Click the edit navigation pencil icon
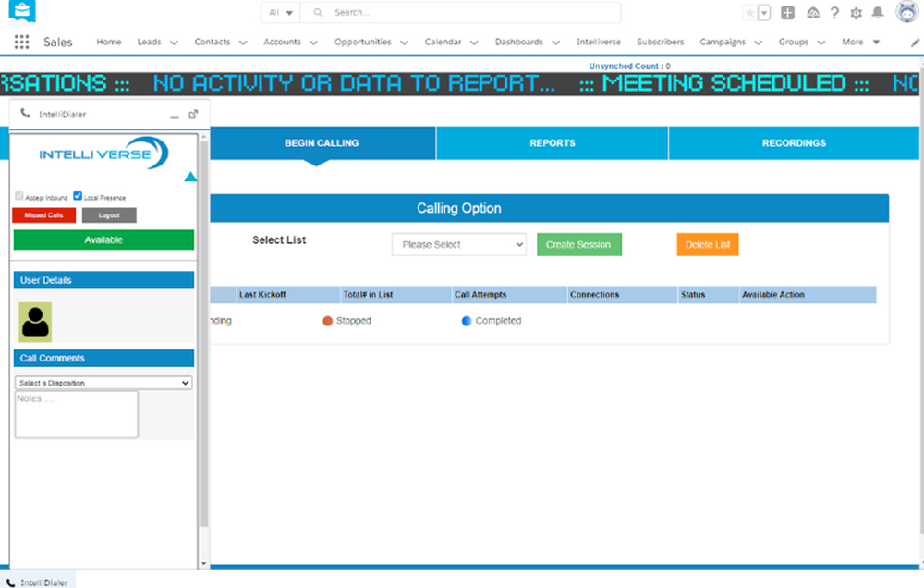The height and width of the screenshot is (588, 924). click(x=915, y=43)
